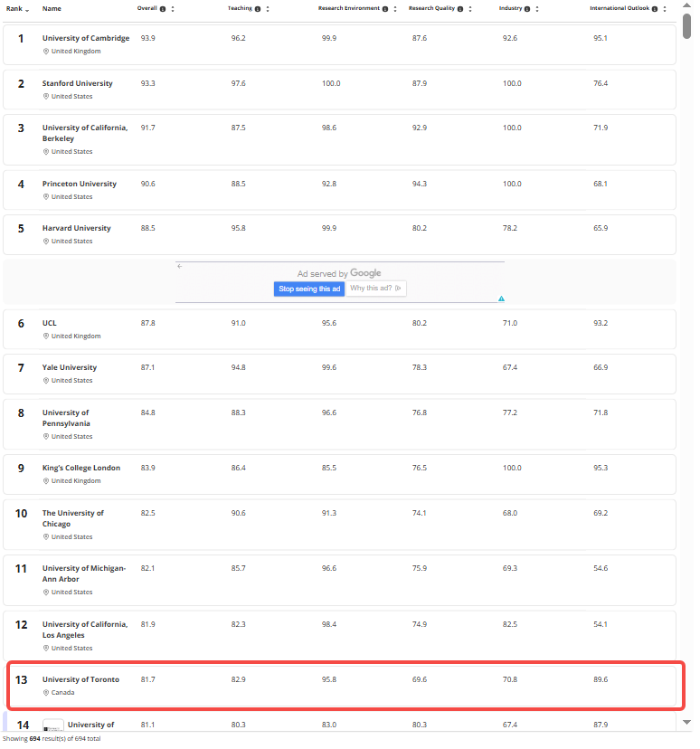This screenshot has height=749, width=700.
Task: Click the Overall column info icon
Action: pos(163,8)
